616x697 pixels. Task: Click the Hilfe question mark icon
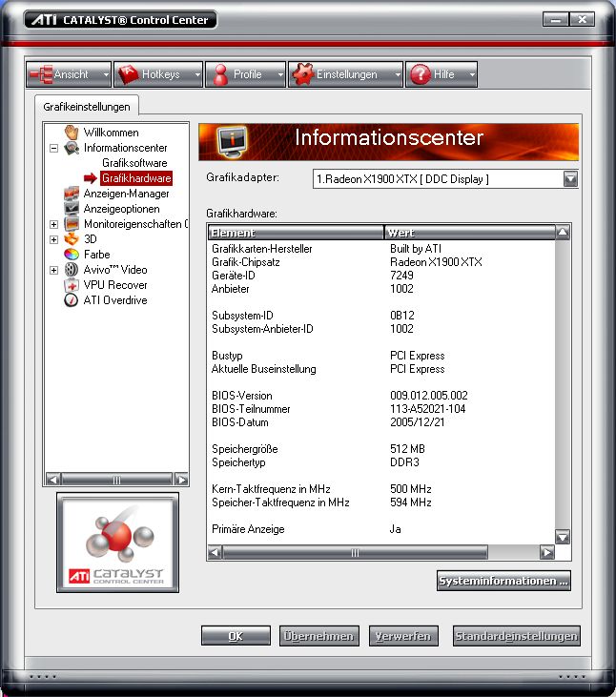[x=420, y=74]
